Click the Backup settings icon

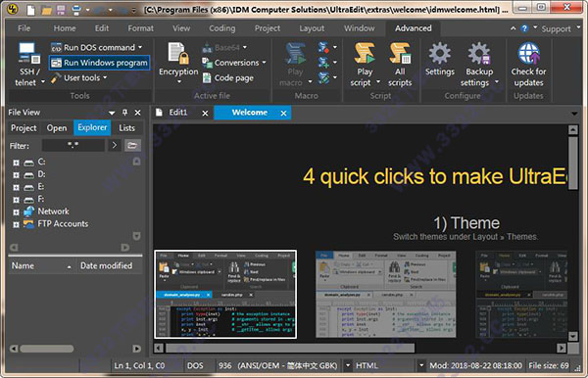[479, 53]
